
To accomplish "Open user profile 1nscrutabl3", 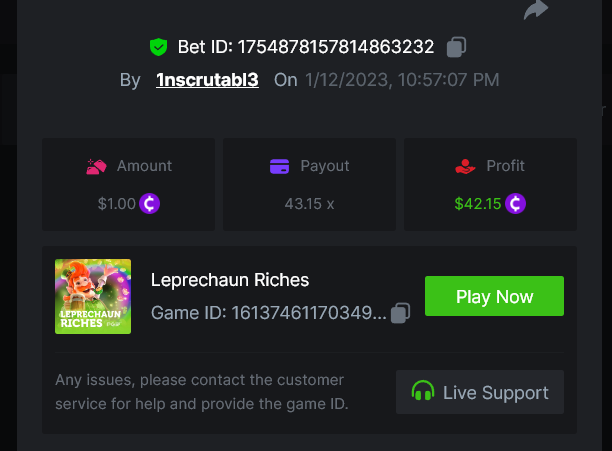I will [x=207, y=80].
